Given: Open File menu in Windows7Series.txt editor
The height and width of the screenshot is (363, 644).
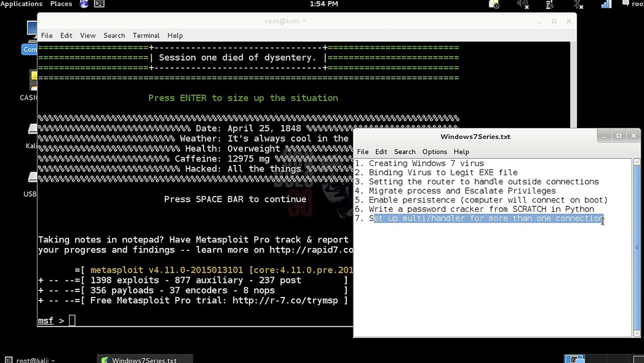Looking at the screenshot, I should 362,152.
